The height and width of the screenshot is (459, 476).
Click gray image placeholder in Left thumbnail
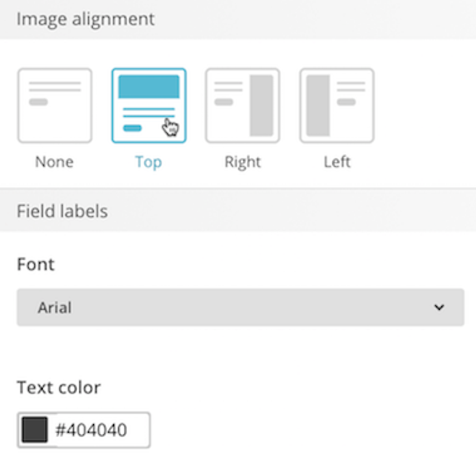pyautogui.click(x=318, y=106)
